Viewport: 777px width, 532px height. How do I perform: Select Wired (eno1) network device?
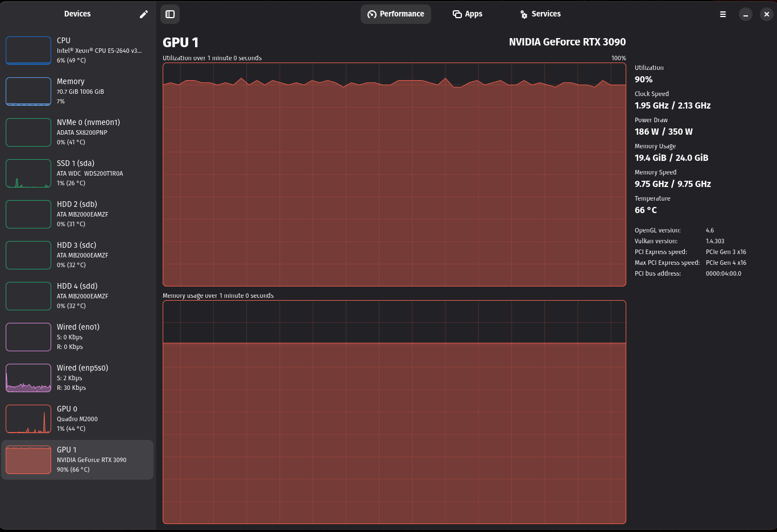click(x=77, y=337)
